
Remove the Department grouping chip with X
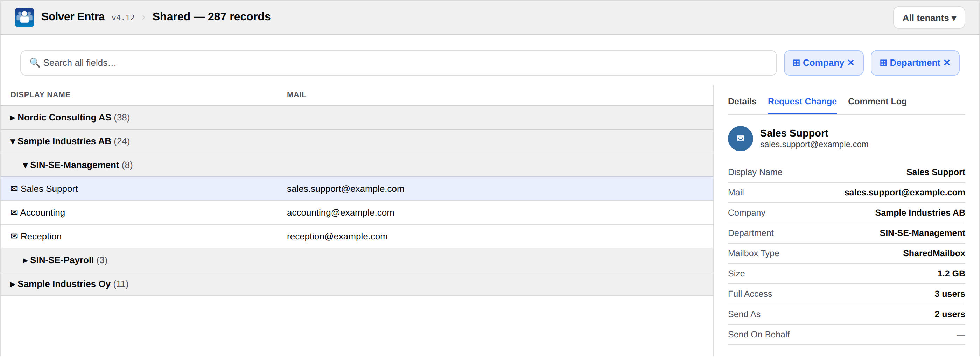tap(946, 63)
